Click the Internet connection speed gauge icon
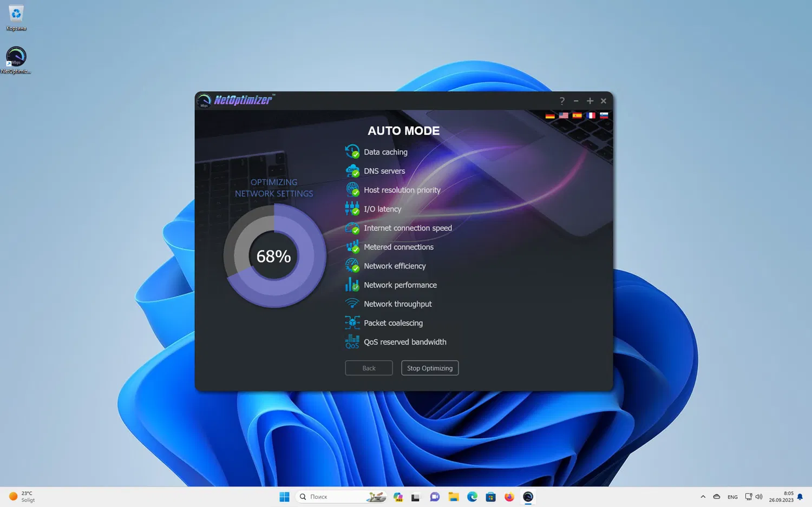Viewport: 812px width, 507px height. [352, 228]
